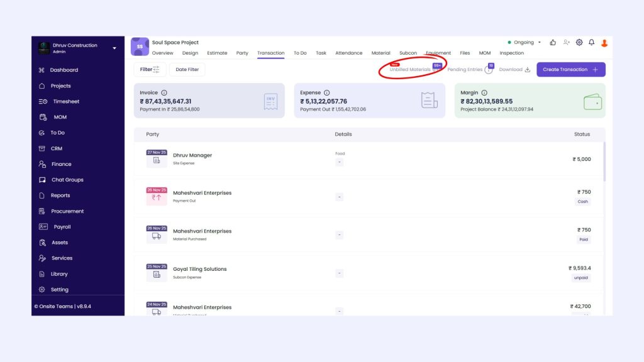
Task: Click the user profile avatar
Action: (604, 43)
